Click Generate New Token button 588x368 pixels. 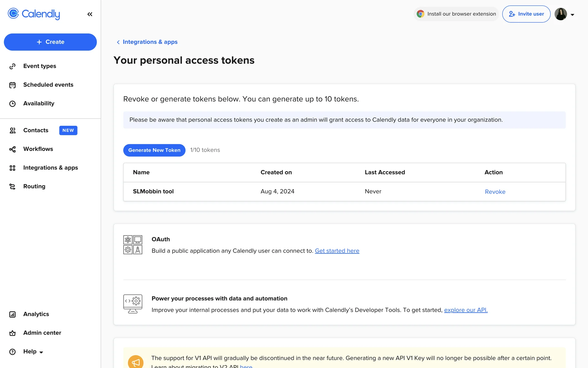pos(154,150)
